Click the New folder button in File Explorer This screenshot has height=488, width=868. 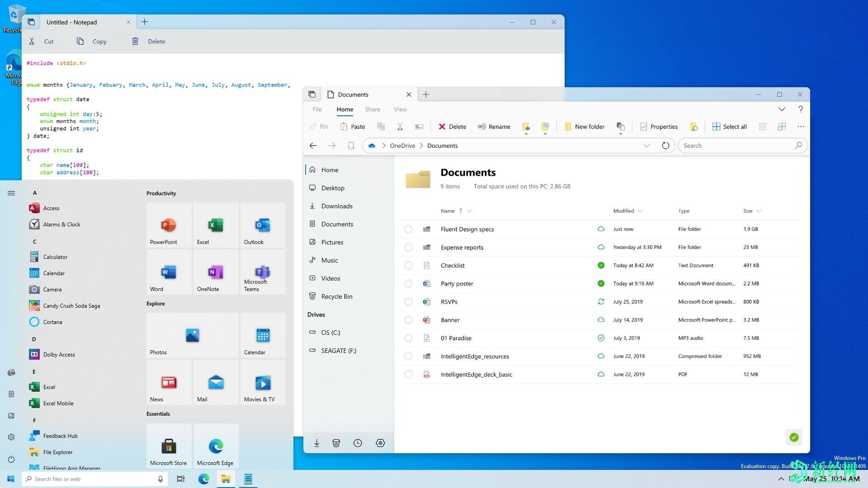585,127
